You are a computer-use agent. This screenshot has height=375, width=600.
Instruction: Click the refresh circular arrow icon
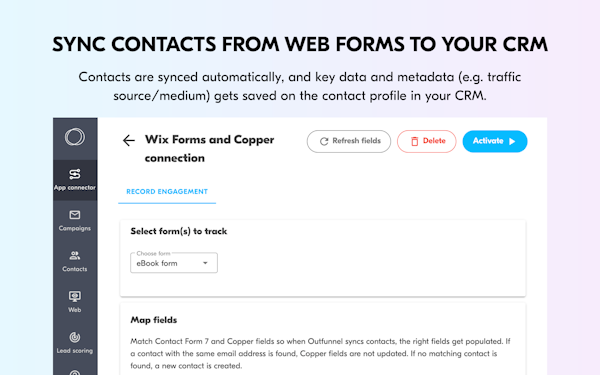324,141
